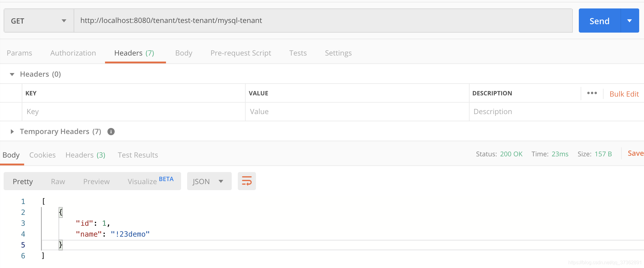
Task: Select Pretty view mode
Action: click(23, 181)
